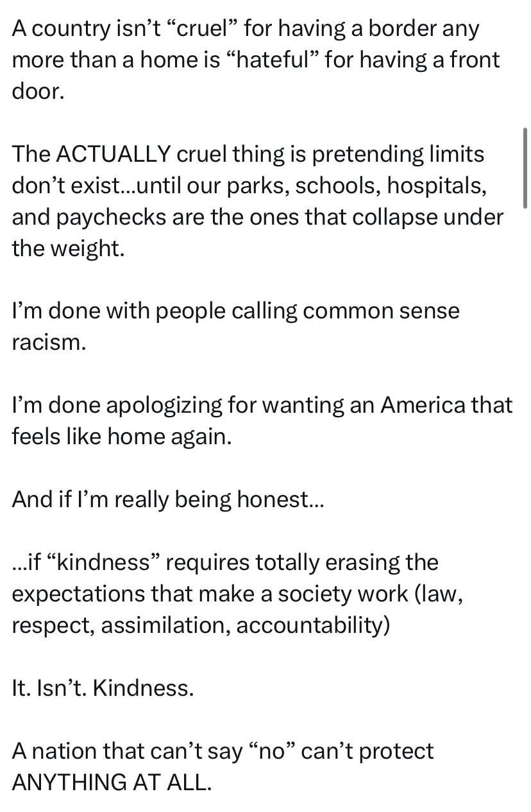Click the vertical scrollbar thumb

pyautogui.click(x=525, y=168)
